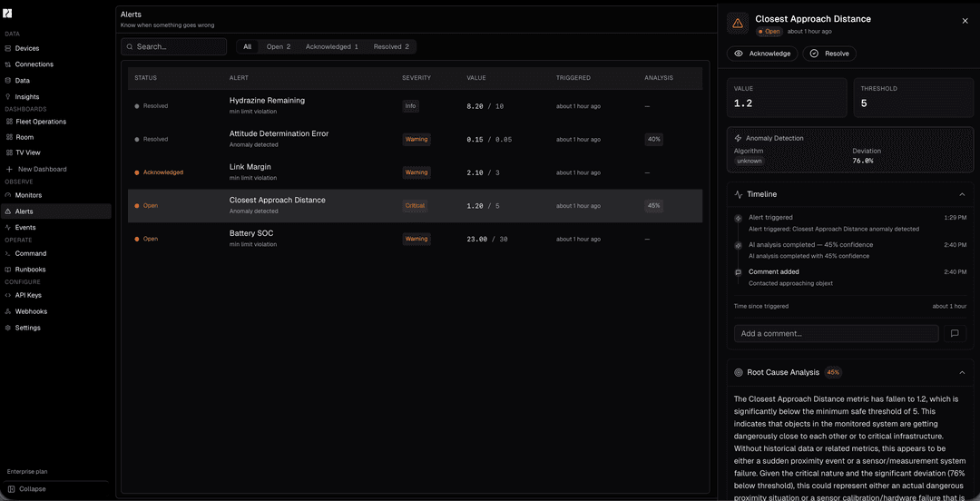
Task: Submit the comment with the send icon
Action: (x=955, y=333)
